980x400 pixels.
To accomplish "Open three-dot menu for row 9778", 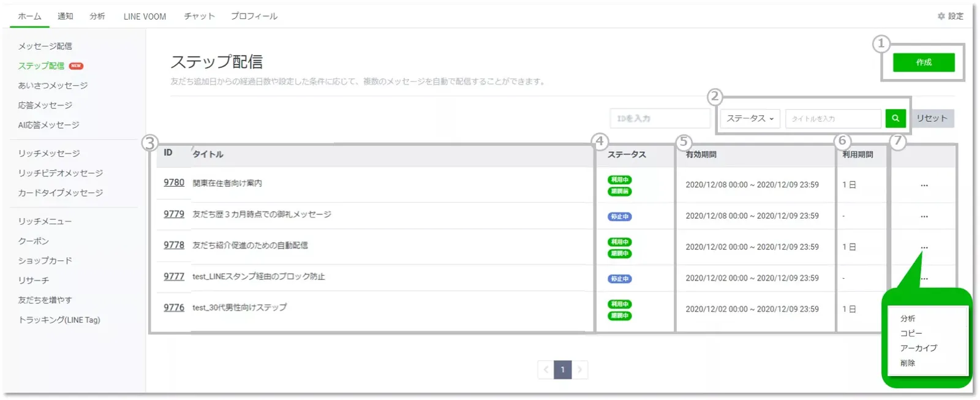I will click(924, 247).
